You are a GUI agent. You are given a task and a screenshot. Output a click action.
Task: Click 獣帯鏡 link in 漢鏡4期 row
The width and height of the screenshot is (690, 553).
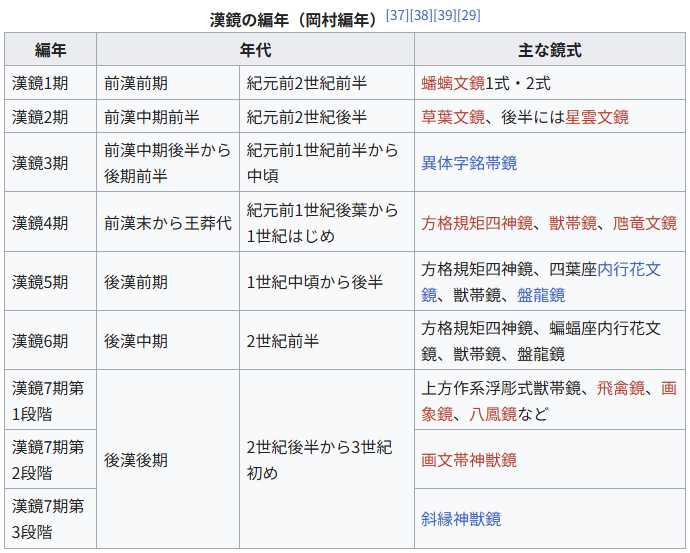573,223
